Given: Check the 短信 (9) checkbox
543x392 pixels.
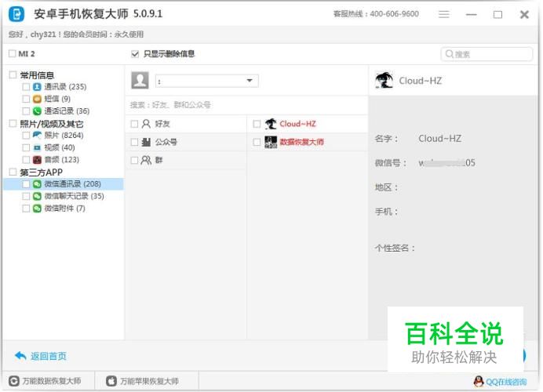Looking at the screenshot, I should pos(26,99).
